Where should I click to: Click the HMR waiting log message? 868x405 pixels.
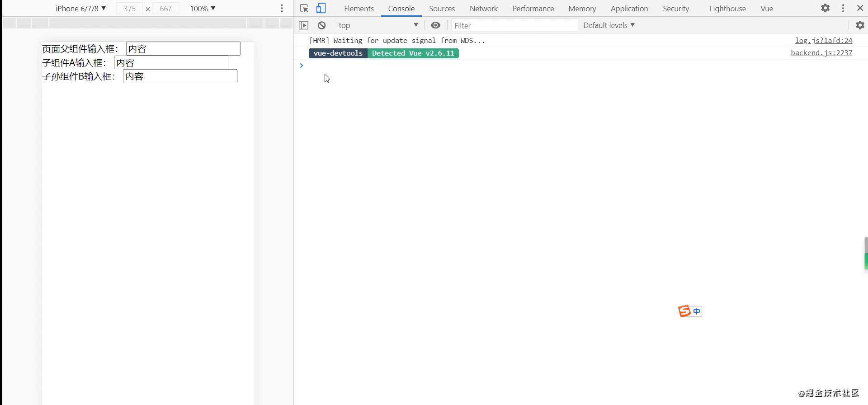pos(397,40)
